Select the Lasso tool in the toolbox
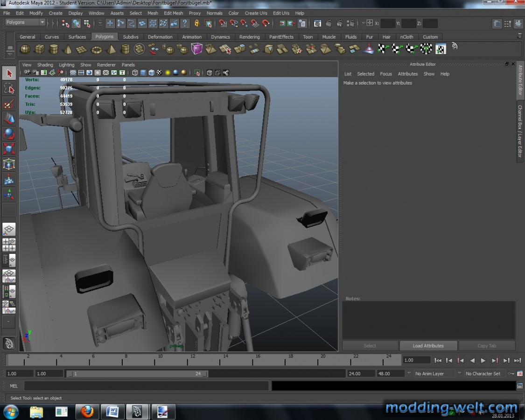The image size is (525, 420). (x=9, y=89)
